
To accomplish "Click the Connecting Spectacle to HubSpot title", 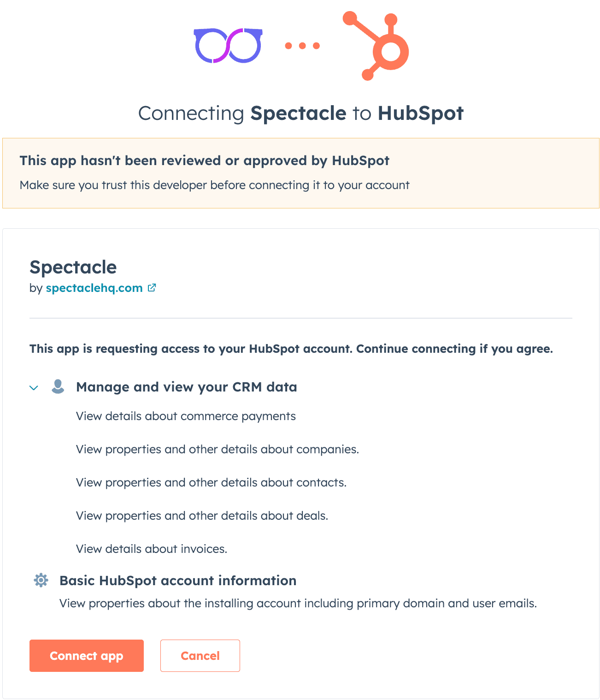I will [300, 113].
